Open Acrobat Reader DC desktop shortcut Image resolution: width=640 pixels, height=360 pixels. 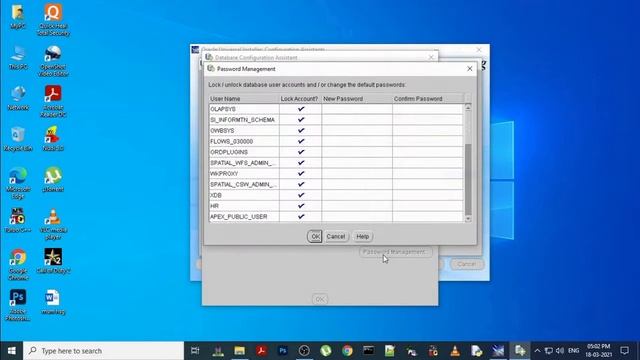(x=53, y=101)
